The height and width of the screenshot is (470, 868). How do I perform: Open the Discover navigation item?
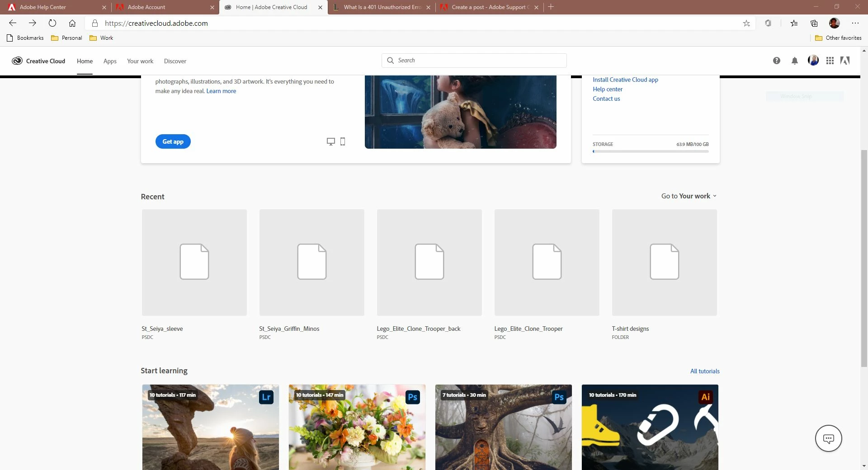point(175,61)
